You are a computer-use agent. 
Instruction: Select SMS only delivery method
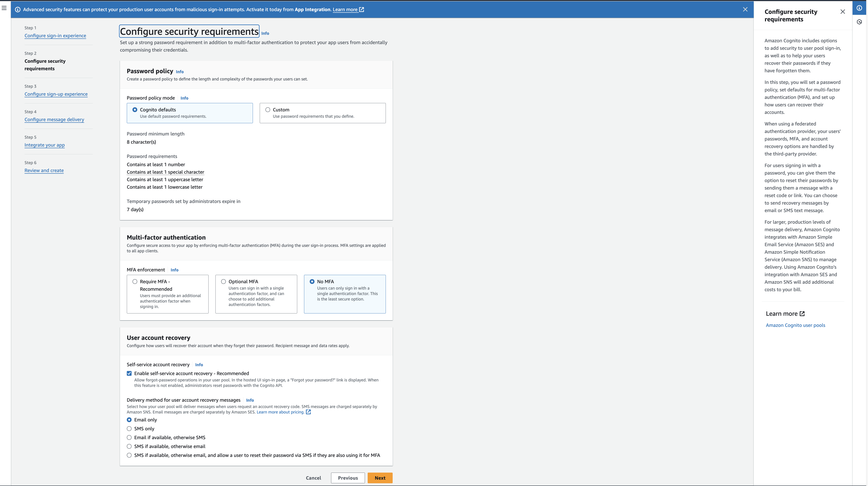coord(129,429)
